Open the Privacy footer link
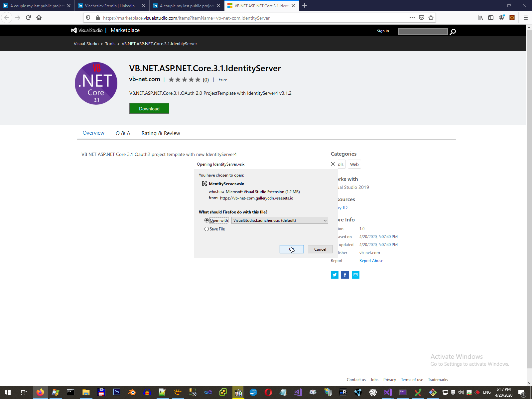The width and height of the screenshot is (532, 399). (390, 380)
